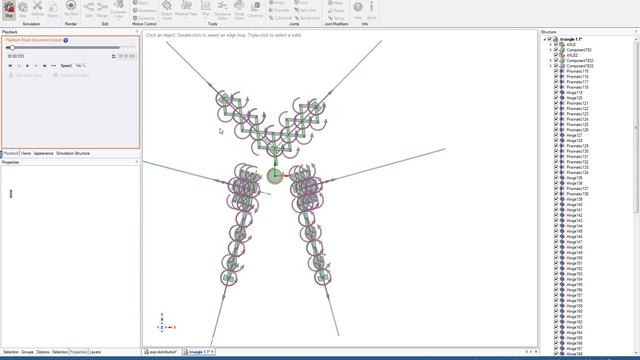This screenshot has width=640, height=360.
Task: Toggle visibility checkbox for Component7832
Action: [x=556, y=60]
